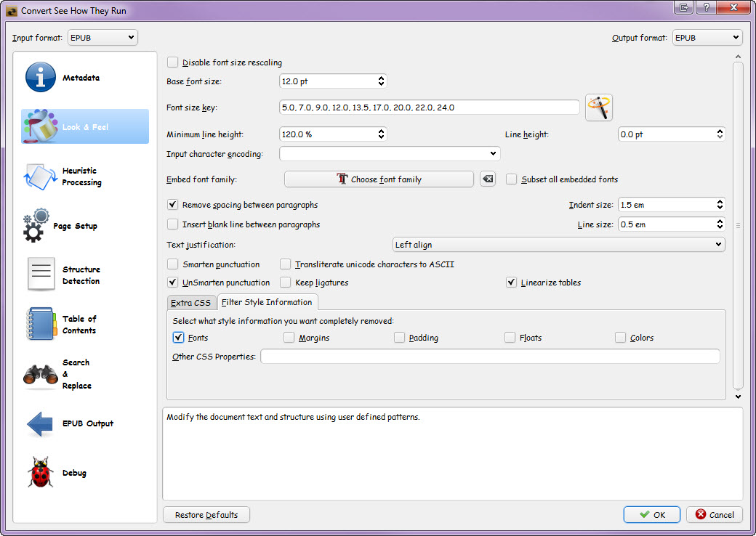Open the Debug ladybug icon
Viewport: 756px width, 536px height.
(41, 472)
